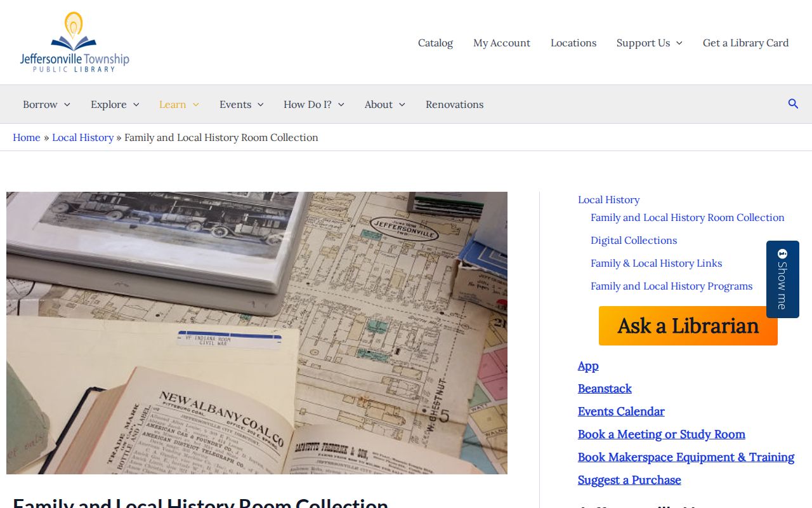This screenshot has height=508, width=812.
Task: Click the Local History breadcrumb link
Action: 82,137
